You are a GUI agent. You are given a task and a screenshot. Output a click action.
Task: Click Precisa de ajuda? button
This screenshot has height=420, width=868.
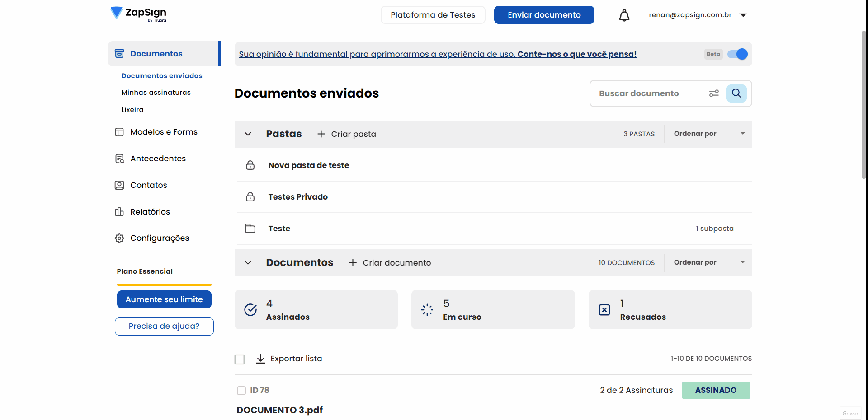click(164, 327)
